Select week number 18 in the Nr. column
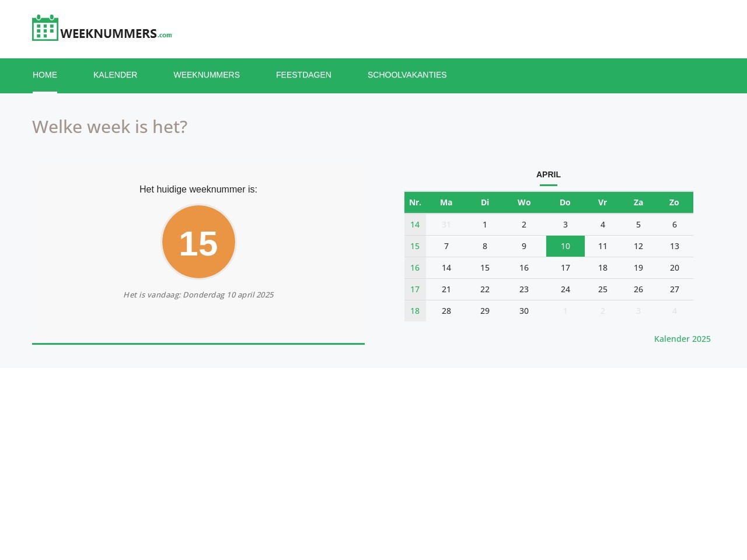Screen dimensions: 747x560 pyautogui.click(x=415, y=311)
